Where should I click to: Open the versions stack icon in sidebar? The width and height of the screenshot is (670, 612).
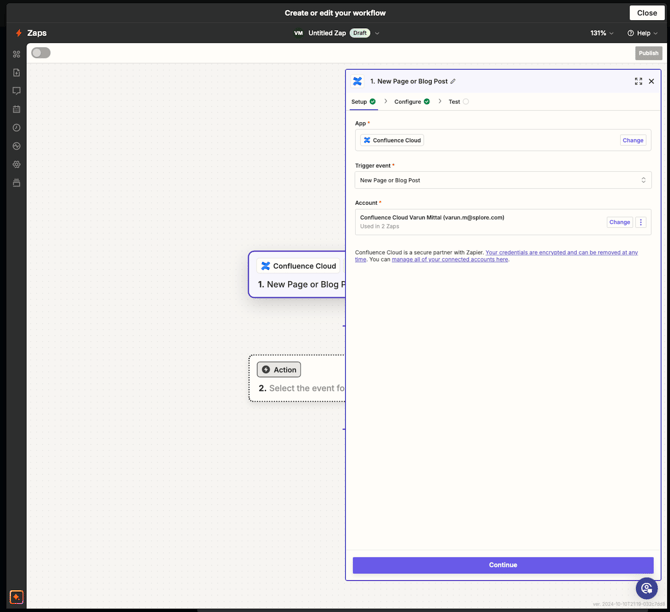pyautogui.click(x=16, y=183)
